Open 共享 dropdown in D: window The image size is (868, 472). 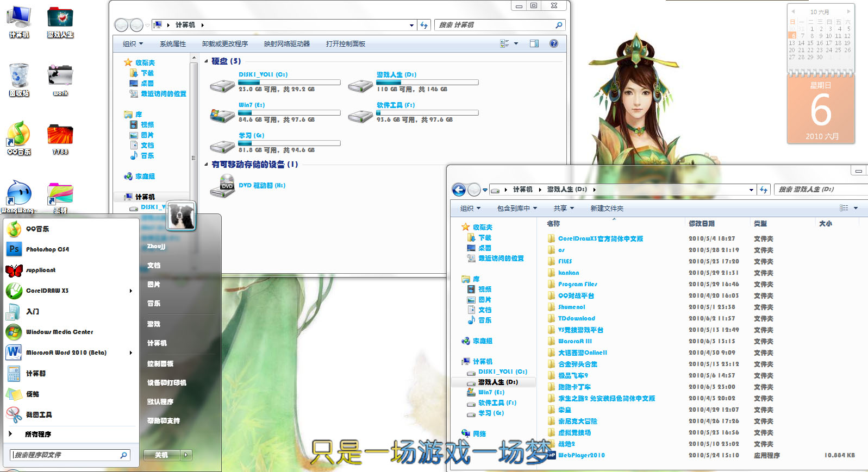(x=564, y=208)
